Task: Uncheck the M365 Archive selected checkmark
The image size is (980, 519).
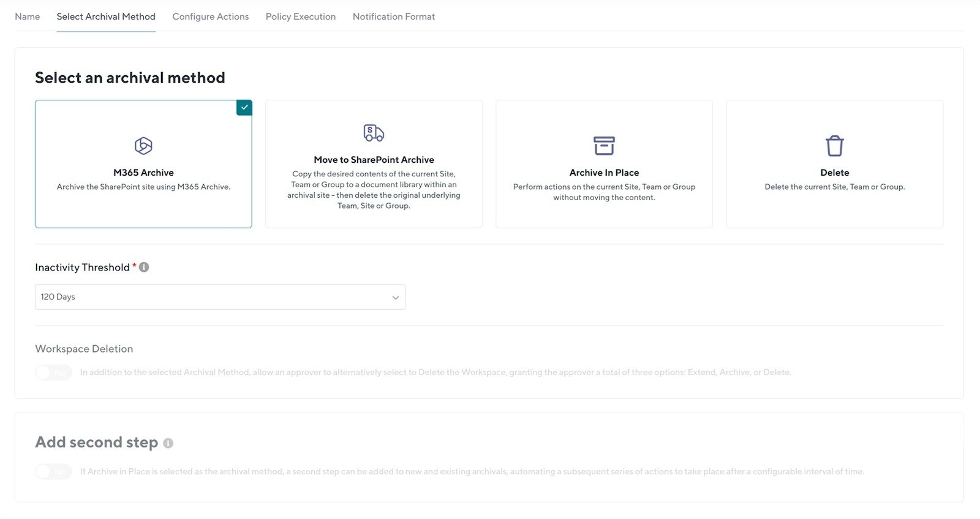Action: (x=244, y=108)
